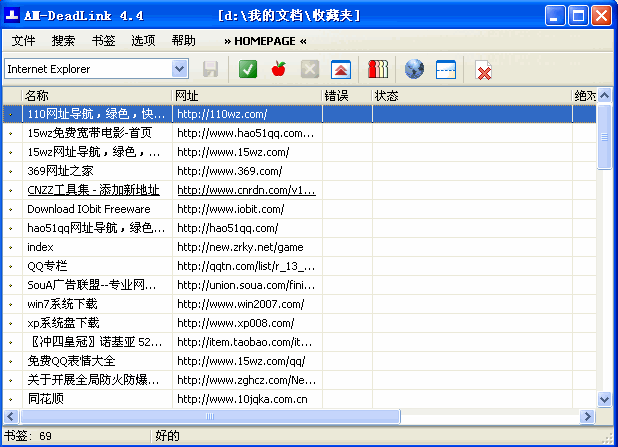
Task: Click the colored people figures icon
Action: [x=378, y=69]
